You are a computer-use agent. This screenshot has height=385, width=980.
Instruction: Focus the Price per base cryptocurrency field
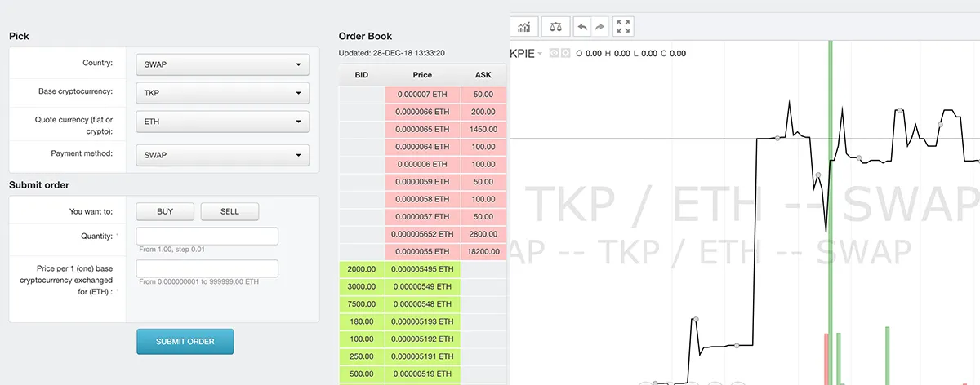coord(207,268)
